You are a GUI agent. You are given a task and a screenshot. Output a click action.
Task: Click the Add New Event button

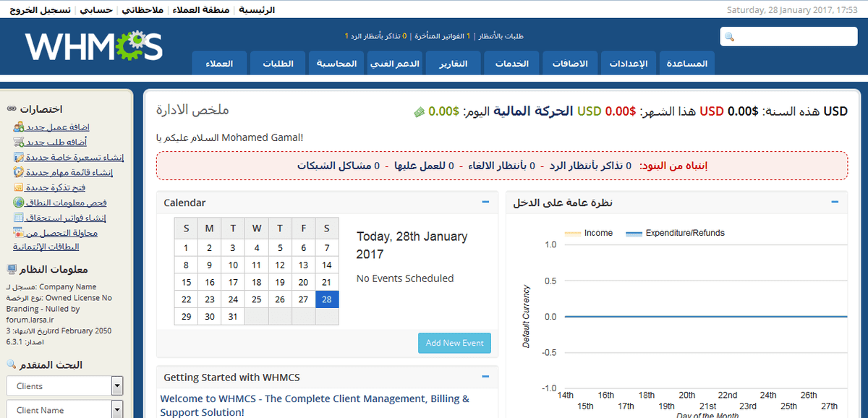454,343
